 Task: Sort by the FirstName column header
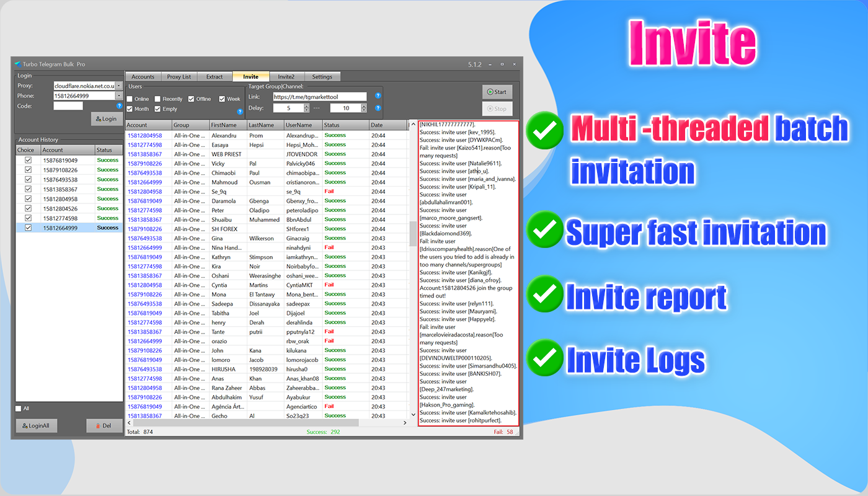pos(228,125)
